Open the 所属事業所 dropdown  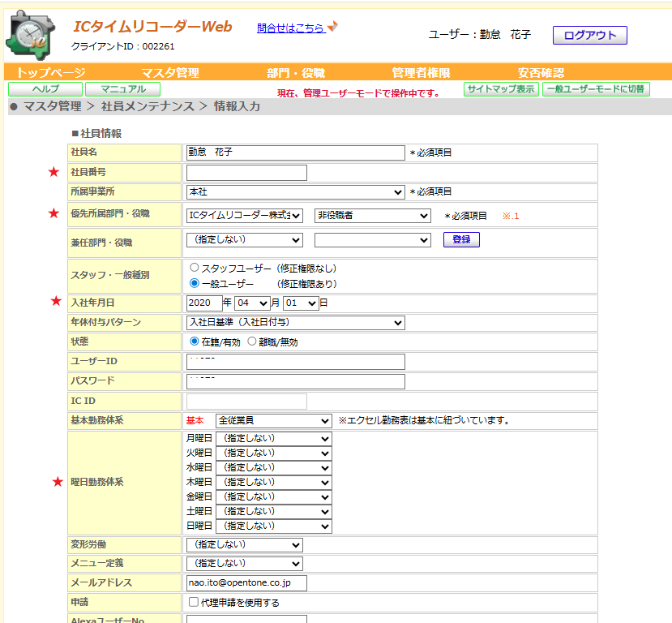pos(295,192)
